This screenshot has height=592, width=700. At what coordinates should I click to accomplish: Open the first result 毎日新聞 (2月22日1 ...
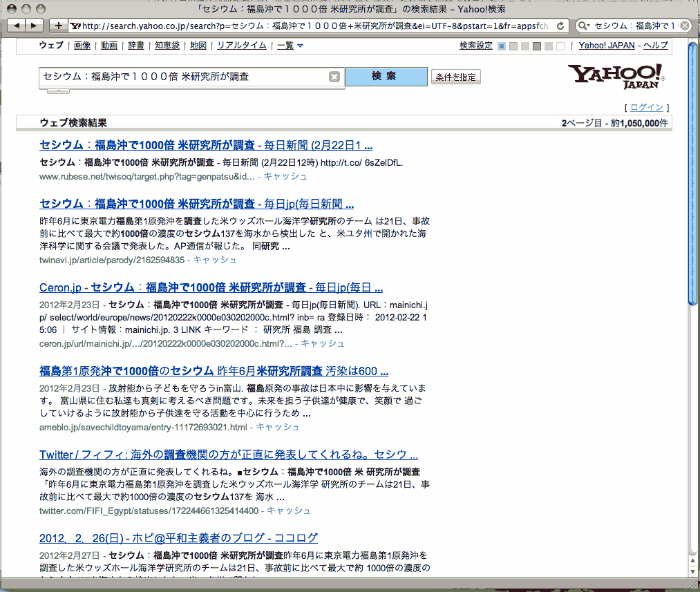206,146
